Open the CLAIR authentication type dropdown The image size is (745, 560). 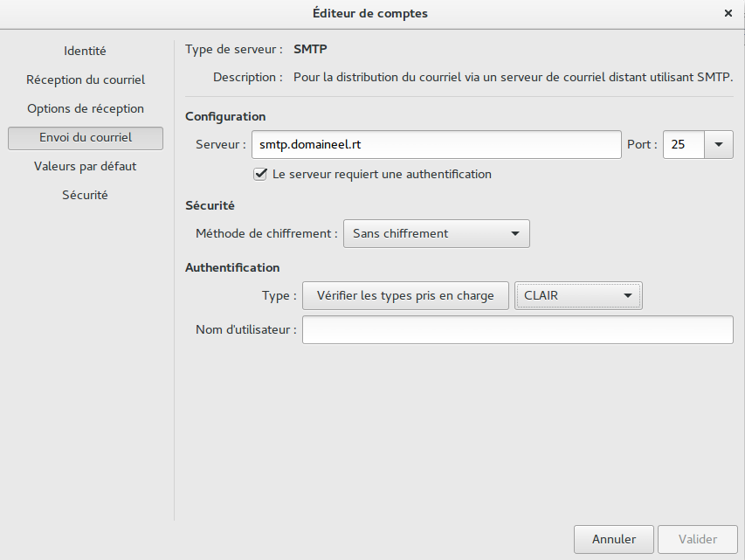click(578, 295)
